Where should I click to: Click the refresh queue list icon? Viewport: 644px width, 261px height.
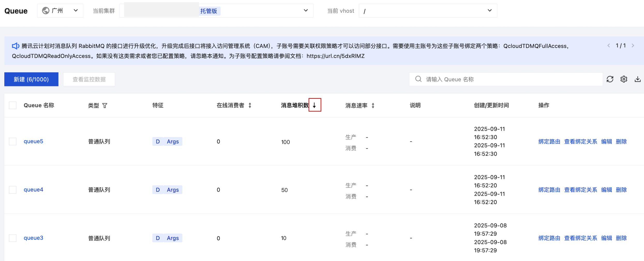pos(610,79)
